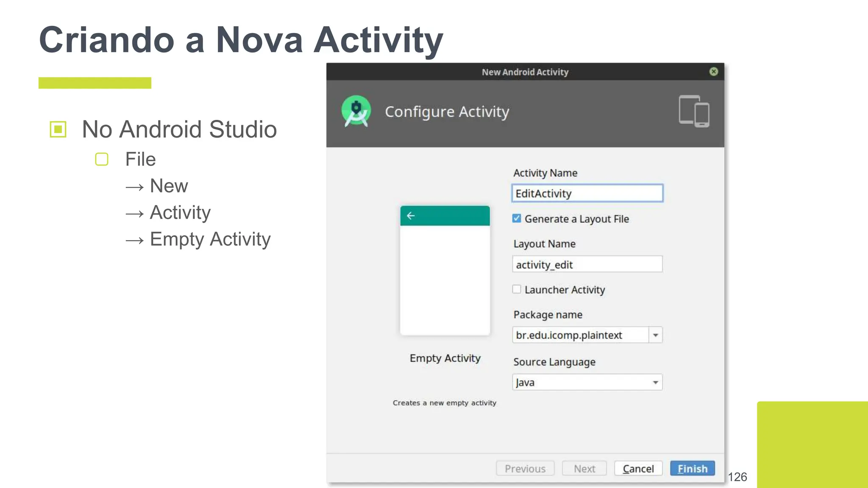
Task: Click 'Creates a new empty activity' description
Action: tap(444, 403)
